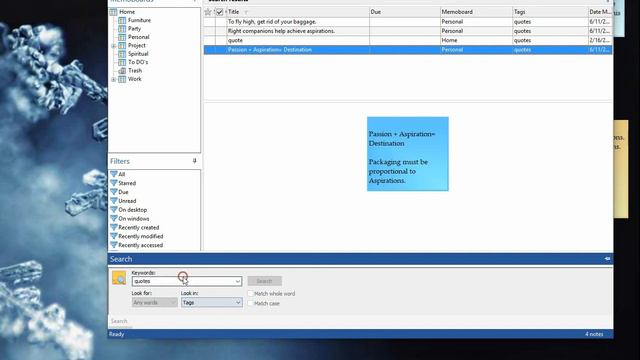Sort results by Date Modified column

tap(600, 12)
